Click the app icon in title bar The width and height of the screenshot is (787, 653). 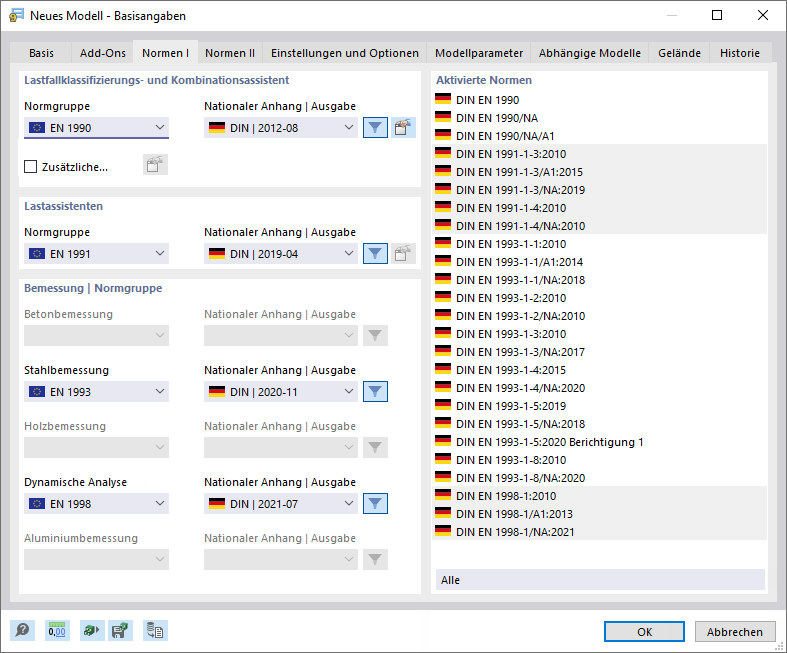(x=16, y=16)
